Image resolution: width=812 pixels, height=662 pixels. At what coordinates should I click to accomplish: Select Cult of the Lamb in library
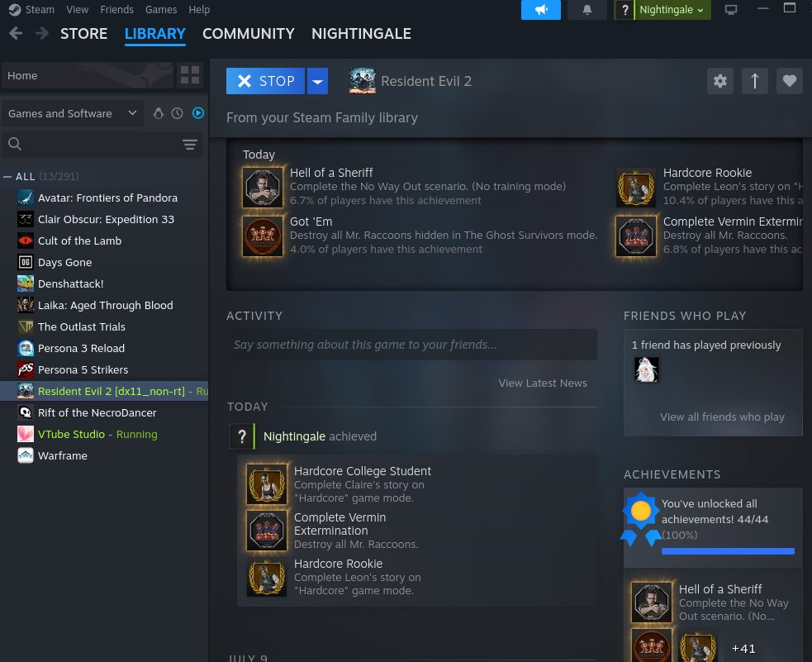coord(104,241)
